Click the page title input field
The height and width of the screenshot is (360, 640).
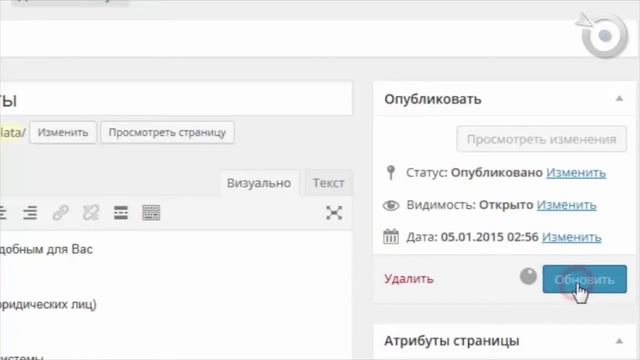176,99
